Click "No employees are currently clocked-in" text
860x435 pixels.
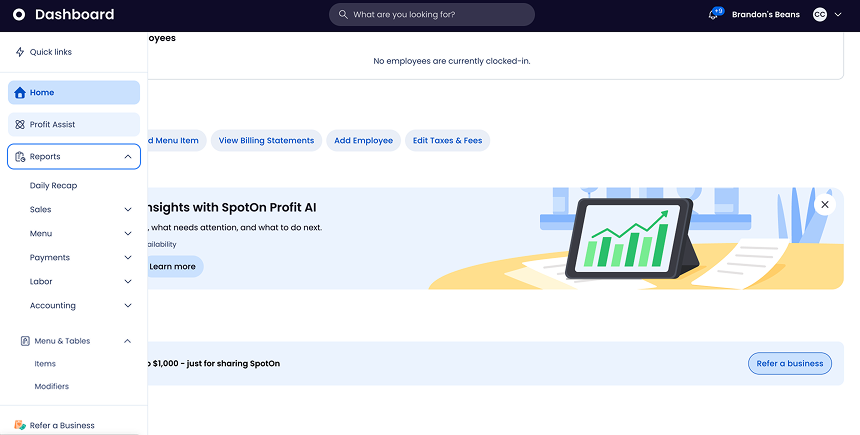coord(452,61)
